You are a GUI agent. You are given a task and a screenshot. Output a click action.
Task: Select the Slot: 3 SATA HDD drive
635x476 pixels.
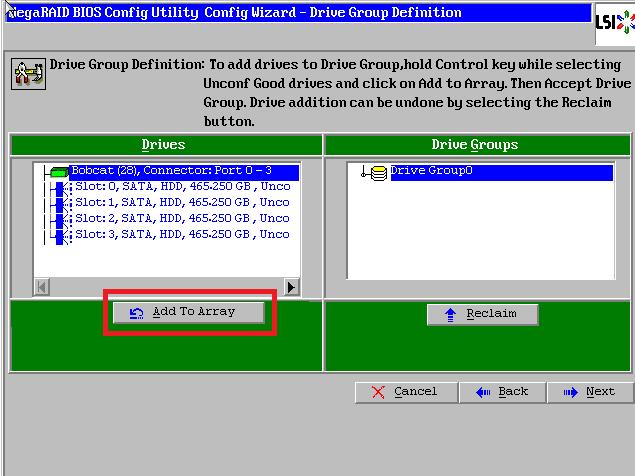[183, 234]
